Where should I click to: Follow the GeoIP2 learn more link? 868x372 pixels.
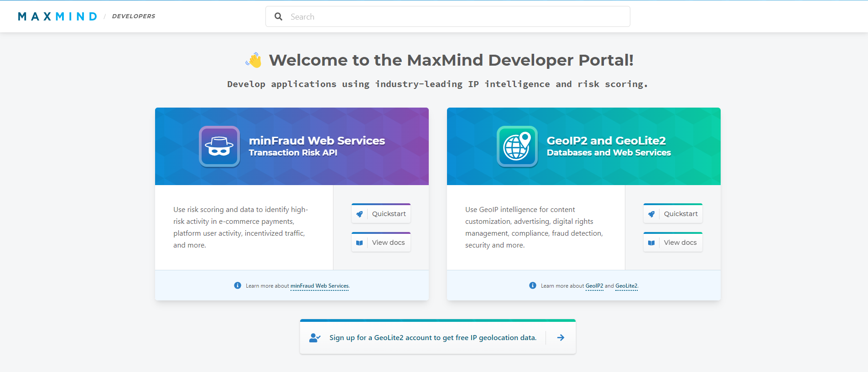click(x=594, y=286)
